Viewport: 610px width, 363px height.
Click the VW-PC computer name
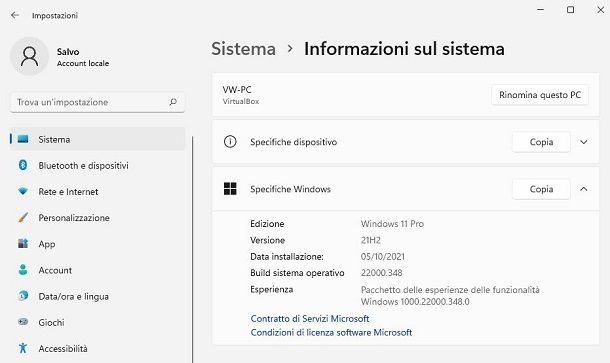click(x=237, y=89)
